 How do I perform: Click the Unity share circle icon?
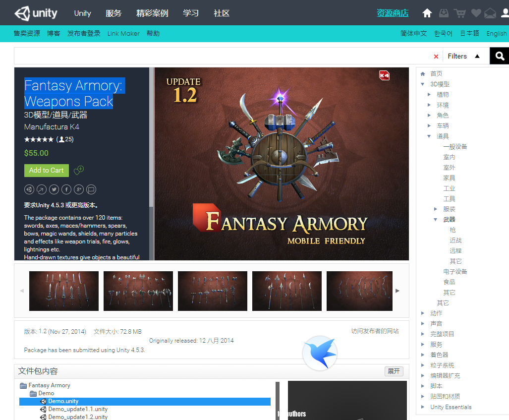coord(29,189)
